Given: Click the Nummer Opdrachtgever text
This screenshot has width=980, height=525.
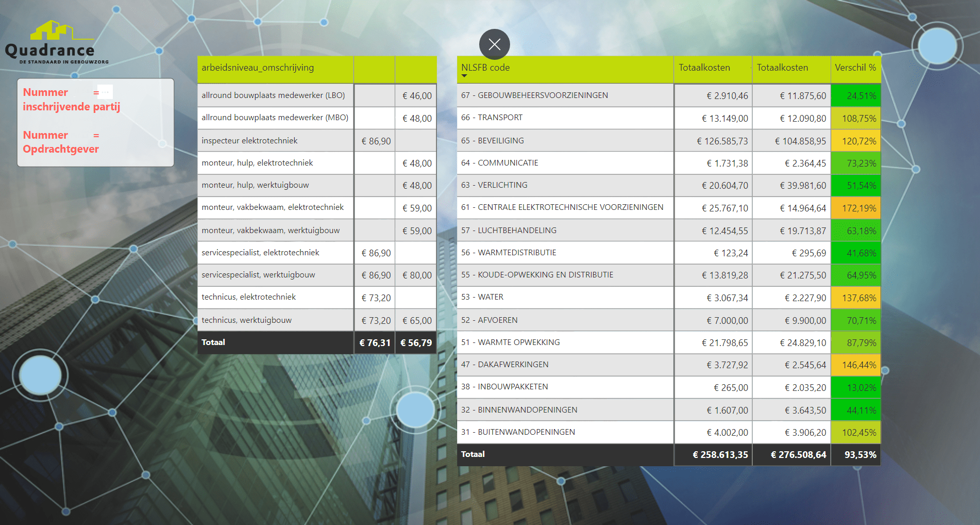Looking at the screenshot, I should pyautogui.click(x=61, y=142).
